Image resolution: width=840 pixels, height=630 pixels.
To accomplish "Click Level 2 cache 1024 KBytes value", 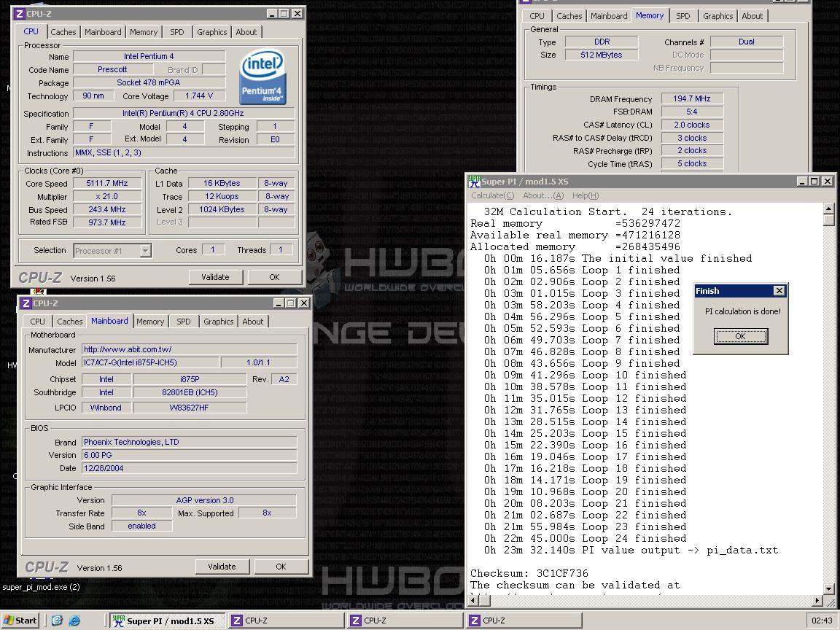I will pyautogui.click(x=222, y=209).
